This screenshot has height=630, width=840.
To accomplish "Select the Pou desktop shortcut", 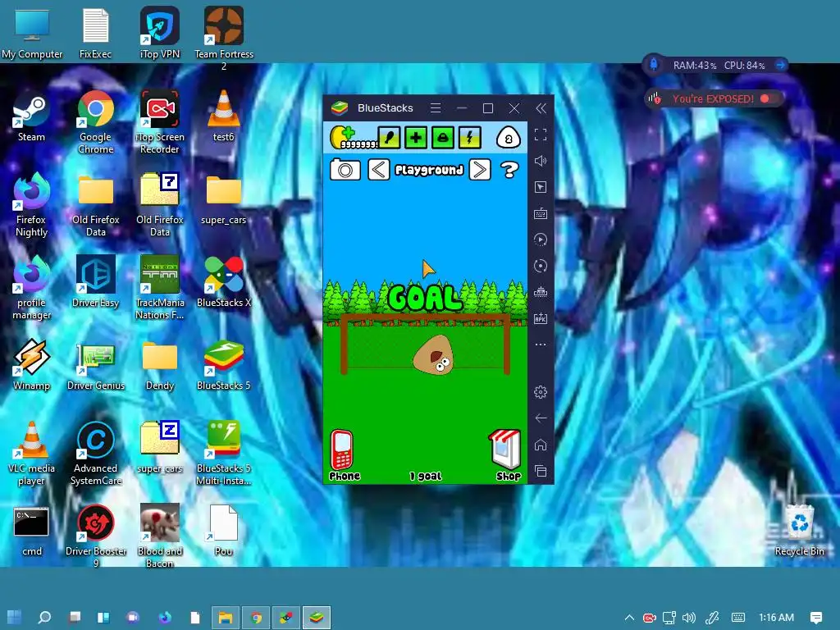I will pos(223,531).
